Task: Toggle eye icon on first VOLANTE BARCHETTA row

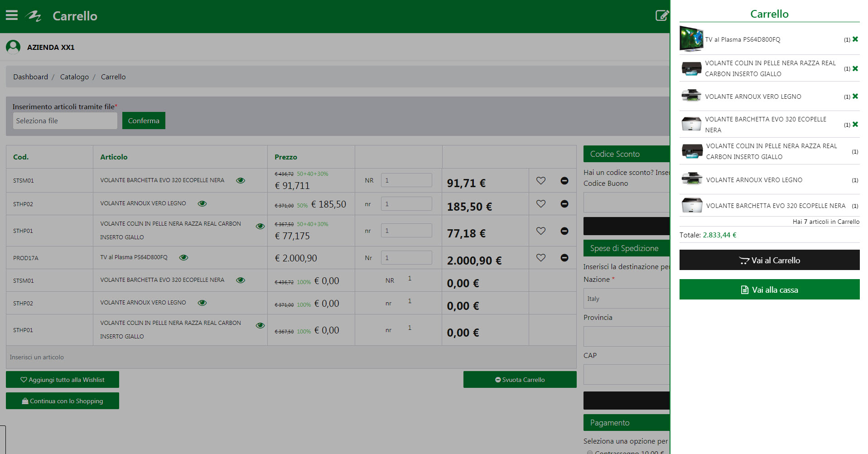Action: pyautogui.click(x=241, y=180)
